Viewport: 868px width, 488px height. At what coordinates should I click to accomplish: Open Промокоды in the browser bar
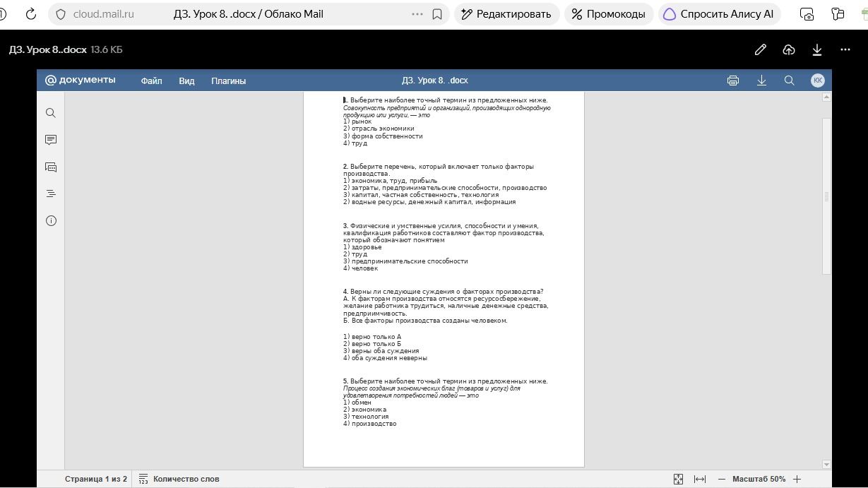pyautogui.click(x=609, y=14)
